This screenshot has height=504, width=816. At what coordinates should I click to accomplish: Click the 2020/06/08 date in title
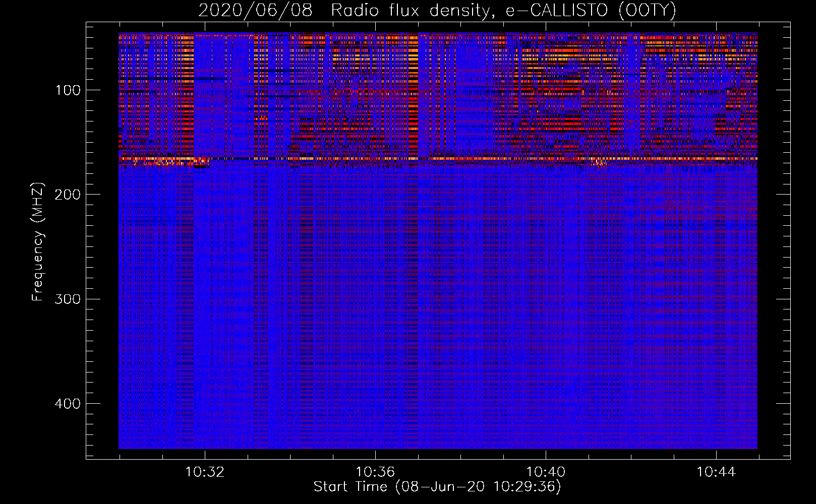pos(255,11)
